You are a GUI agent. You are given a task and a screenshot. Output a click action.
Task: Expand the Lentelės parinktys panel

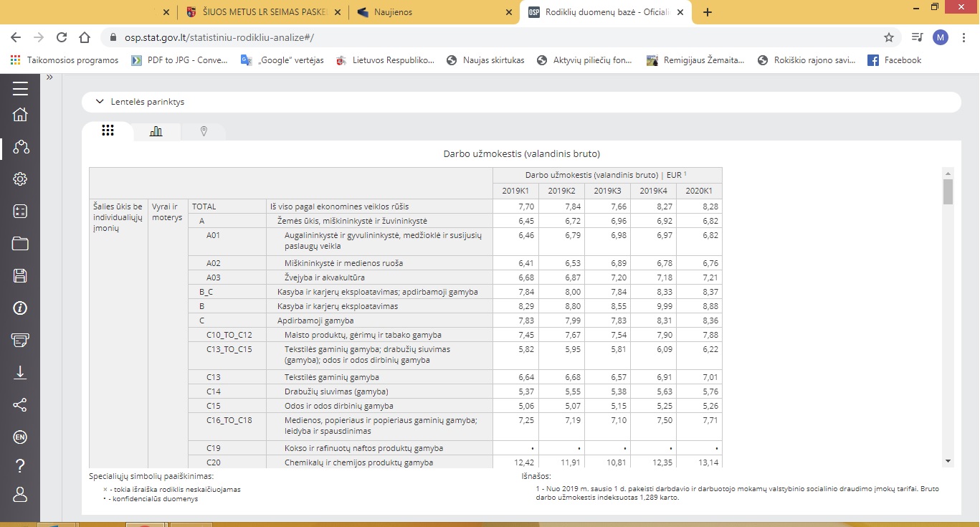[521, 102]
